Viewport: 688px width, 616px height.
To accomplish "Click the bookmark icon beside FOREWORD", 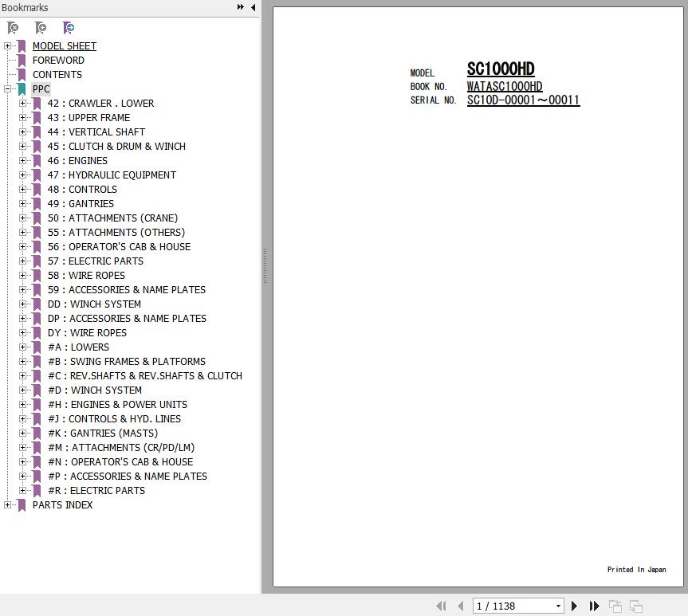I will [x=22, y=60].
